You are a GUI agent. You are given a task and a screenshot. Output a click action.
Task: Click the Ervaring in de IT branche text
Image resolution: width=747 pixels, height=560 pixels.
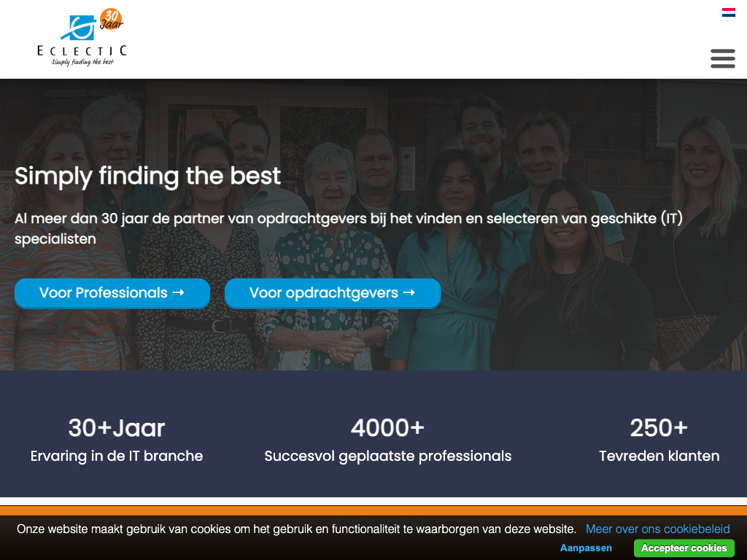[117, 456]
